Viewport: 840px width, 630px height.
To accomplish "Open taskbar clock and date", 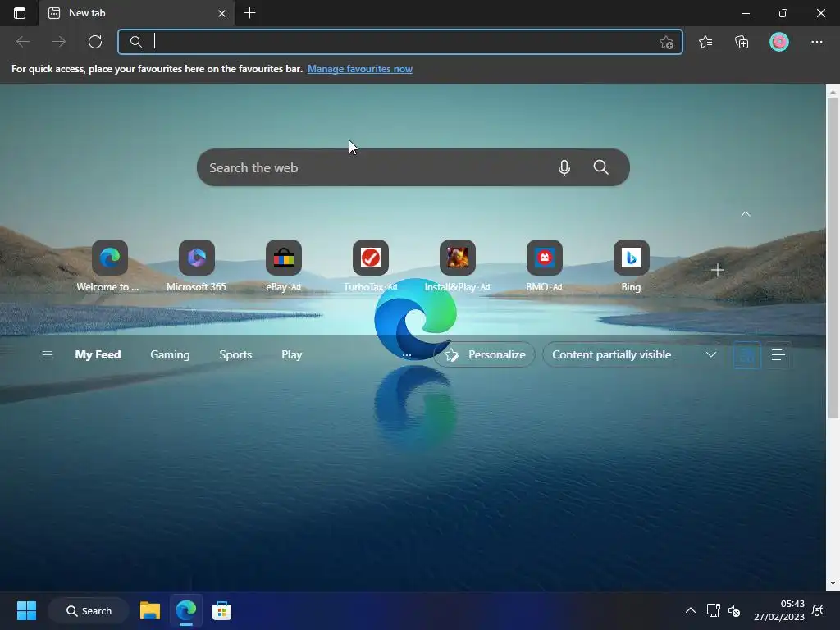I will pyautogui.click(x=779, y=610).
